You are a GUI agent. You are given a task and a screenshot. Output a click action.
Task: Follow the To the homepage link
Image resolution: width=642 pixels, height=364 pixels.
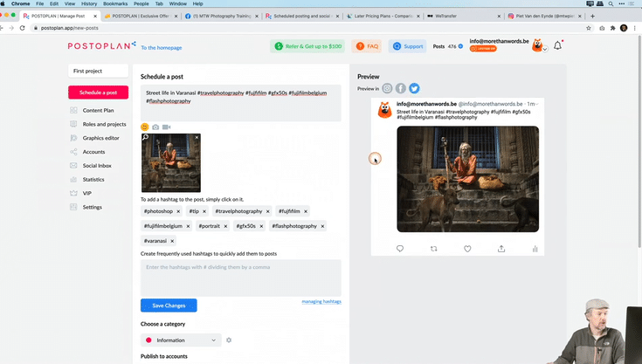click(x=162, y=48)
